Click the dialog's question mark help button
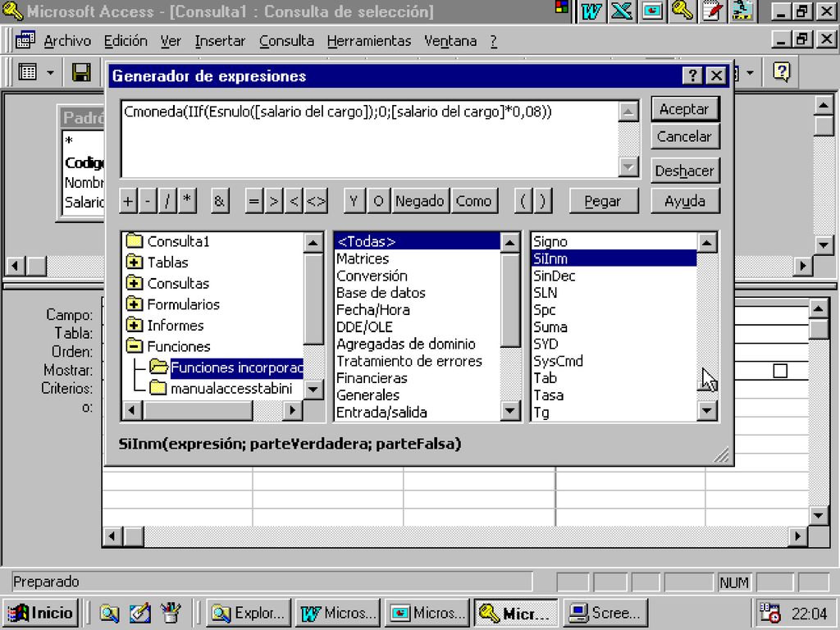Screen dimensions: 840x630 click(x=692, y=76)
